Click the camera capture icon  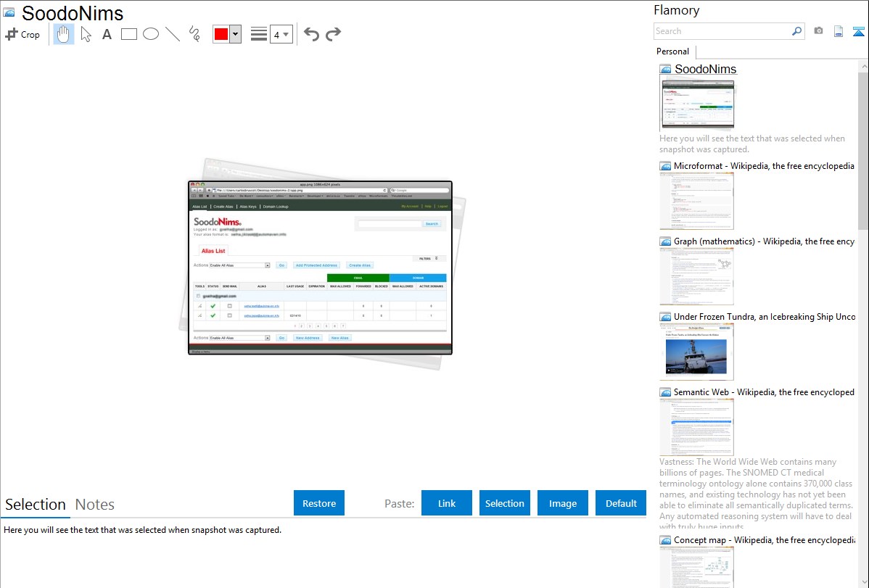tap(818, 31)
